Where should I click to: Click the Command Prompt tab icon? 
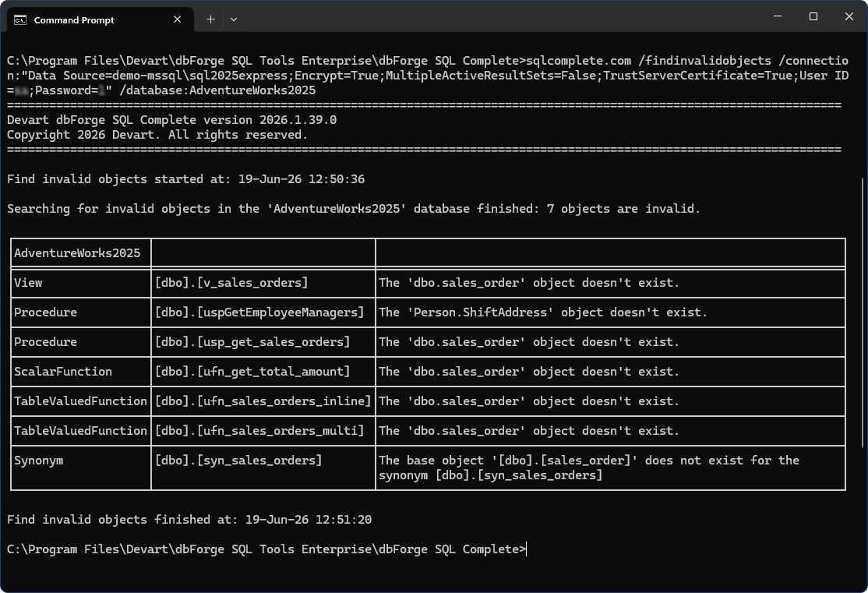[20, 20]
